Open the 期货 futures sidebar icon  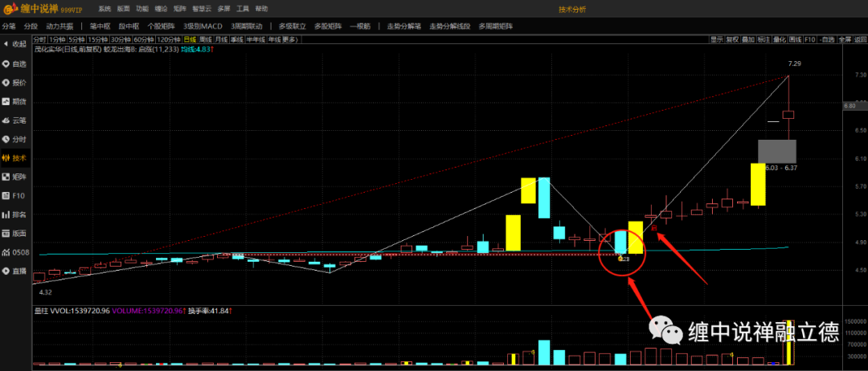tap(14, 101)
